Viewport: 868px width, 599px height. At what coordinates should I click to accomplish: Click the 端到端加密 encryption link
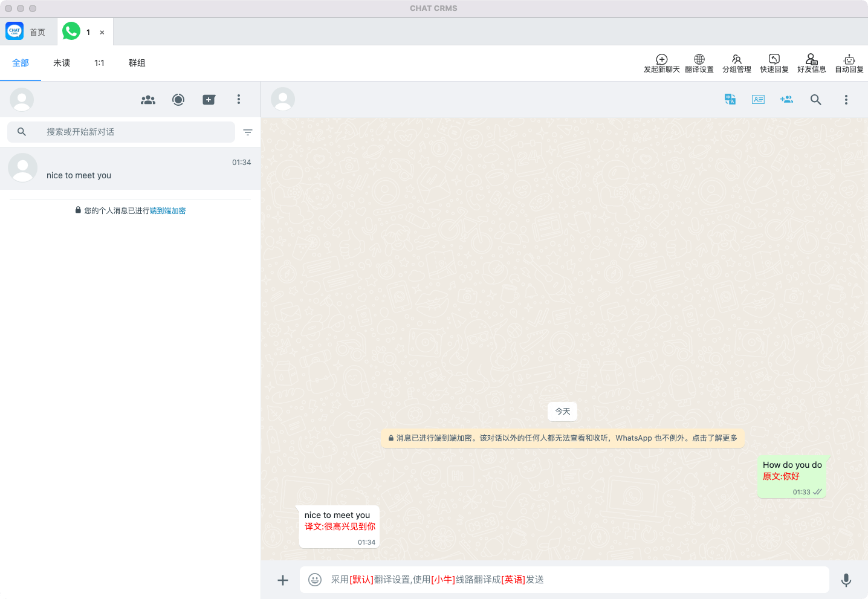click(167, 211)
